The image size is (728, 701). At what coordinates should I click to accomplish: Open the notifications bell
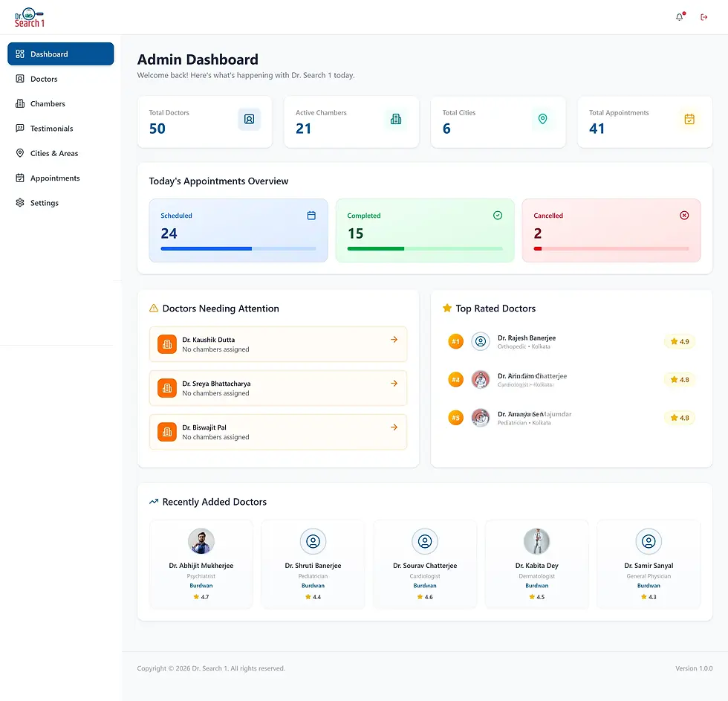coord(679,17)
